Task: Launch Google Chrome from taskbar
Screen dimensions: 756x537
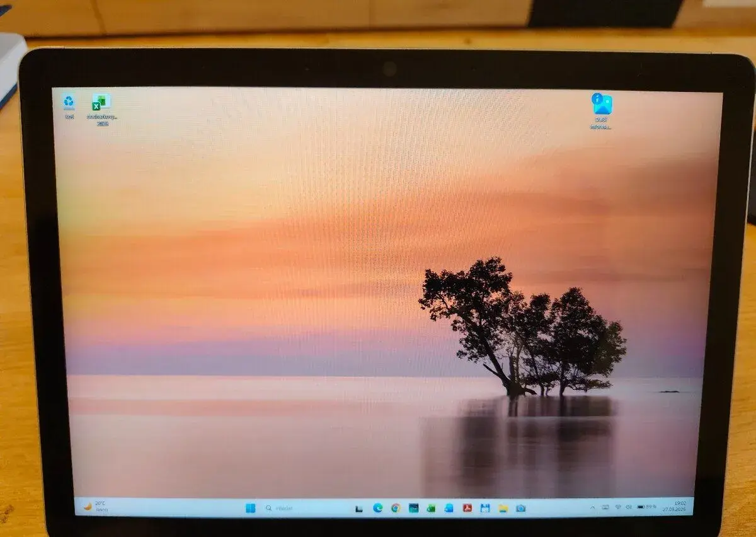Action: point(396,508)
